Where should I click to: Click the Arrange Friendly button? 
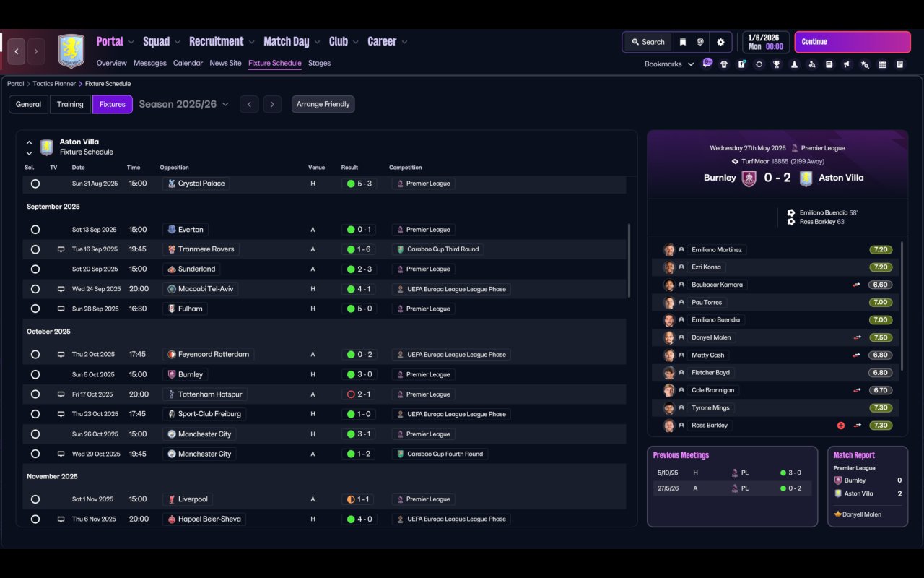tap(323, 104)
